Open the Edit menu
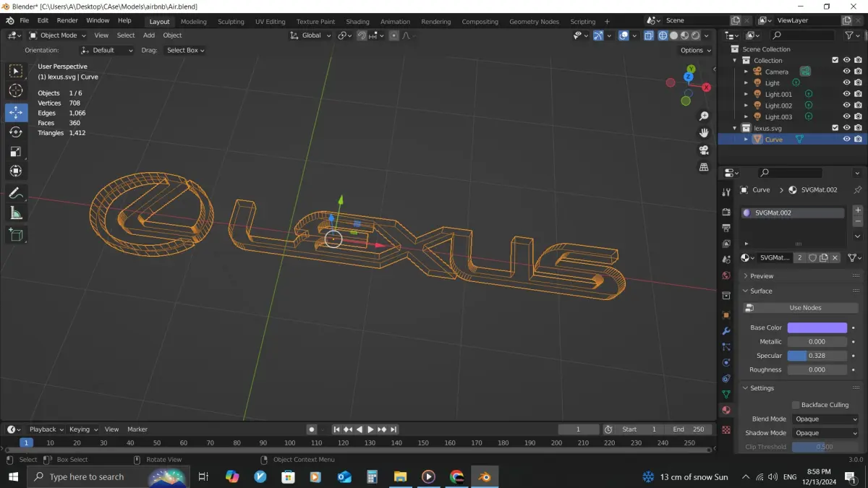Image resolution: width=868 pixels, height=488 pixels. [43, 20]
